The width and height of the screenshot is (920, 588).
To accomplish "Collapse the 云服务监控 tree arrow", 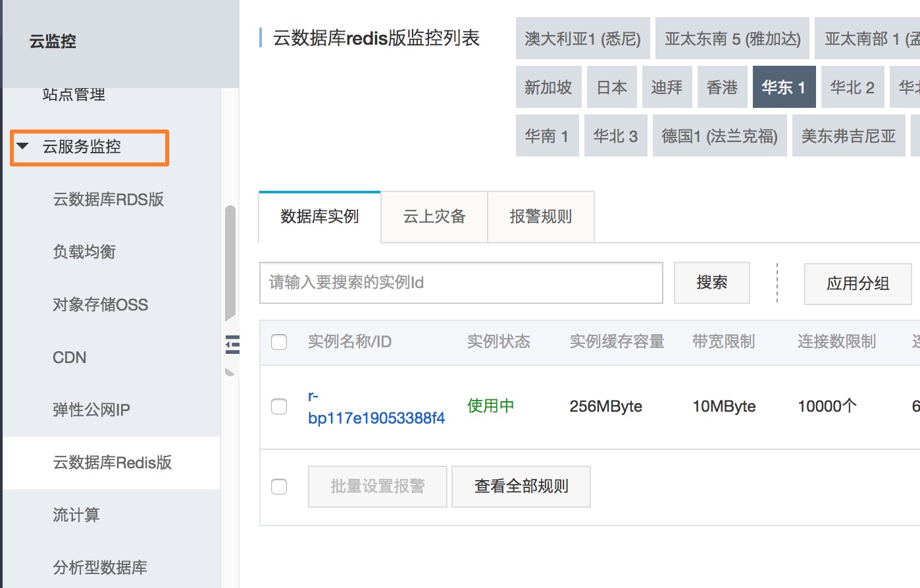I will 23,146.
